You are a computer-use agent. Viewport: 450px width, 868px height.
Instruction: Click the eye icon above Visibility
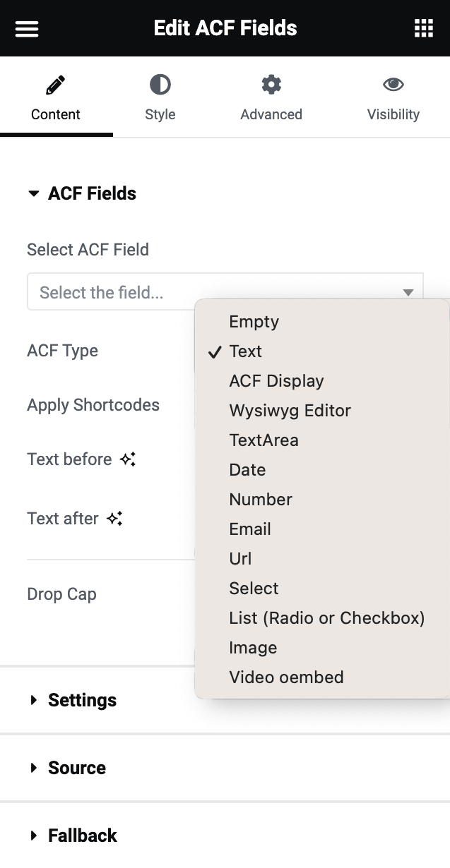coord(393,83)
